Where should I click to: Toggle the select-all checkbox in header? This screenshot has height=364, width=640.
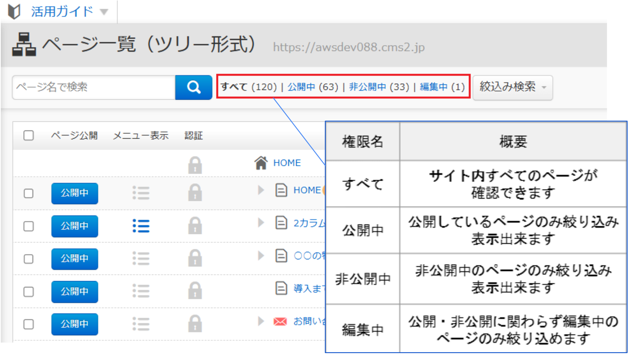(x=28, y=135)
